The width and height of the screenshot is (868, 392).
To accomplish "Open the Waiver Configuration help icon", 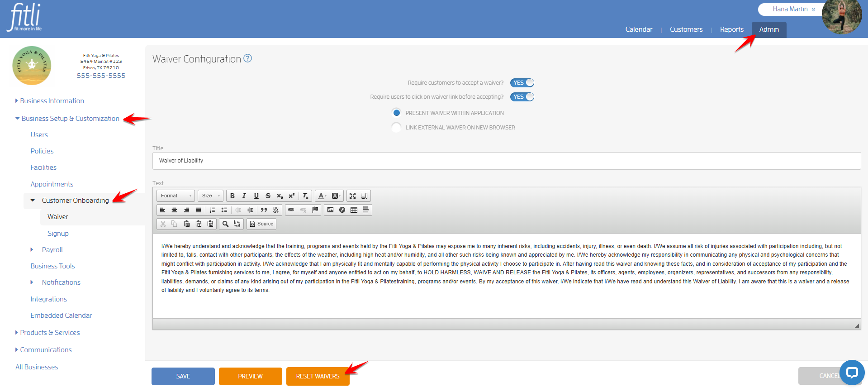I will click(x=247, y=58).
